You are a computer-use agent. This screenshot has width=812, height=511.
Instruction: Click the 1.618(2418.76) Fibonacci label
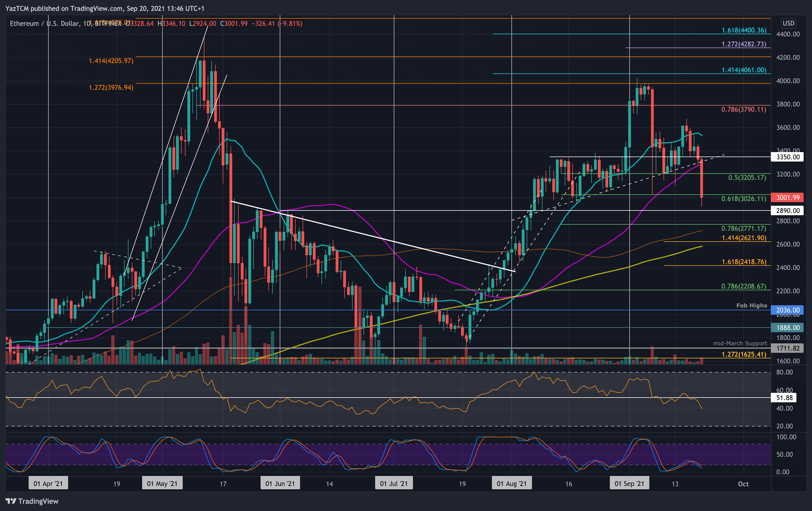744,262
